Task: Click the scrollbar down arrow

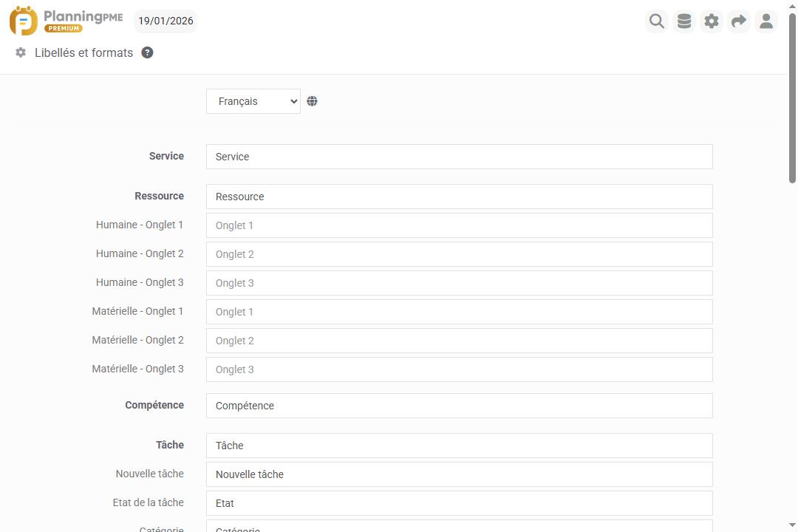Action: [792, 525]
